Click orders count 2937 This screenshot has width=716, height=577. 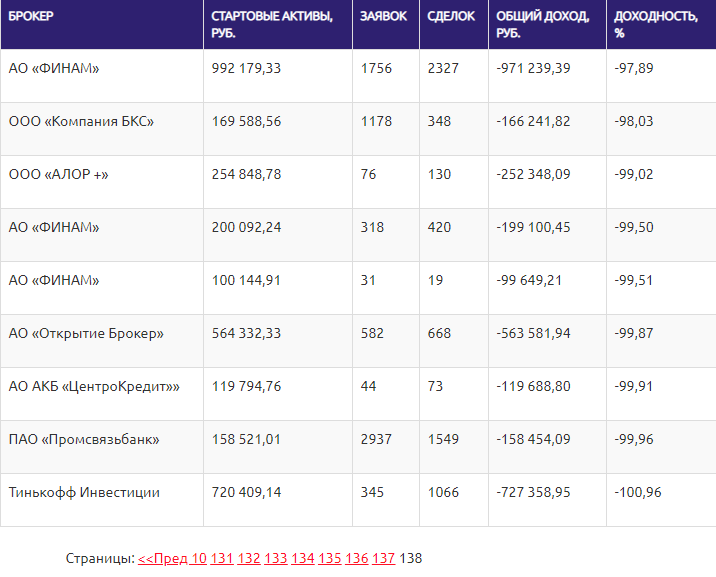(376, 439)
